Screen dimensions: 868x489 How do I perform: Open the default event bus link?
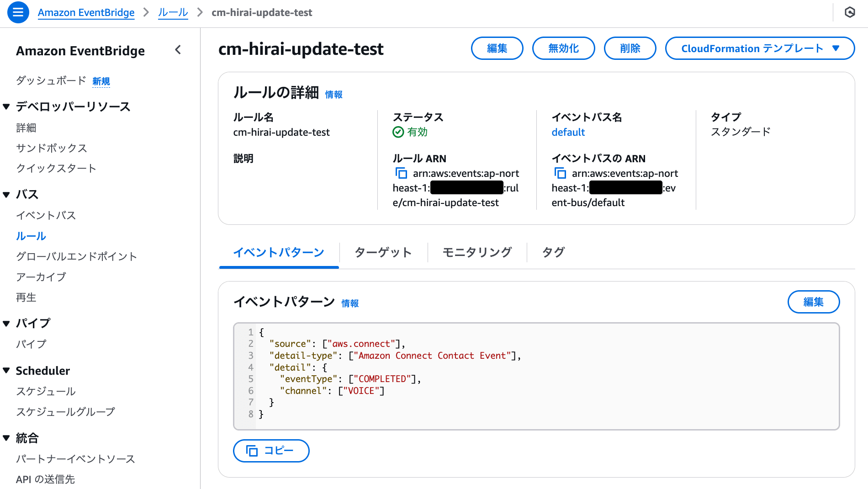(568, 132)
